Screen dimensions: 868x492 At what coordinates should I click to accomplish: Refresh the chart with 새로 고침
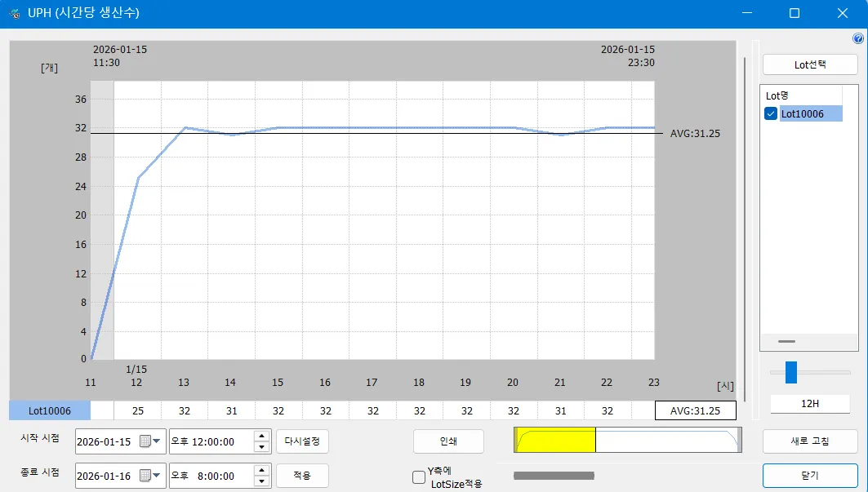tap(810, 441)
